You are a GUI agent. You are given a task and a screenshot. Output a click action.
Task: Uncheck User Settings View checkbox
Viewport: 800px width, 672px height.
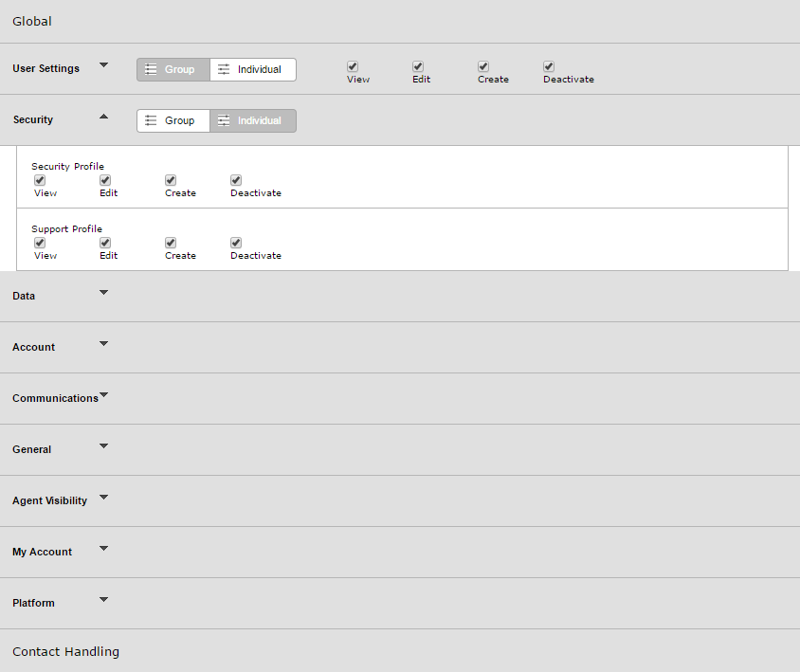pyautogui.click(x=353, y=66)
